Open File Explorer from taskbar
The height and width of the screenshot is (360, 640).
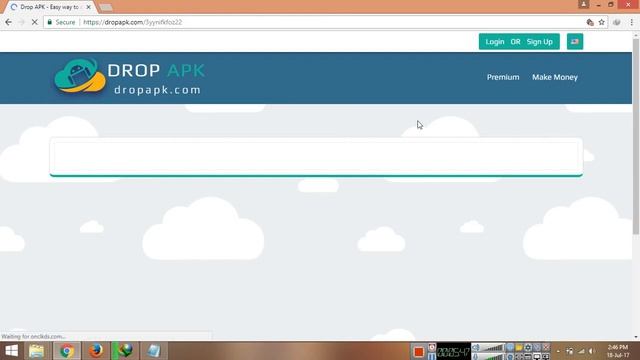pyautogui.click(x=37, y=351)
